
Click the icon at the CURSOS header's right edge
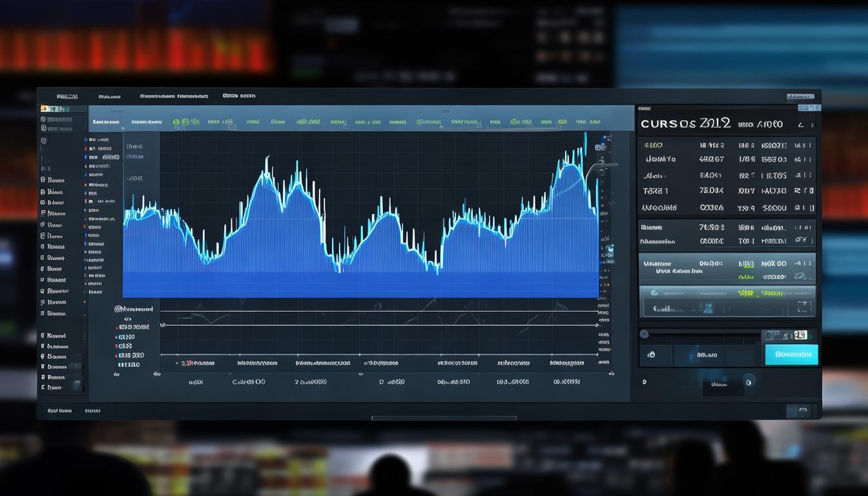(x=801, y=124)
